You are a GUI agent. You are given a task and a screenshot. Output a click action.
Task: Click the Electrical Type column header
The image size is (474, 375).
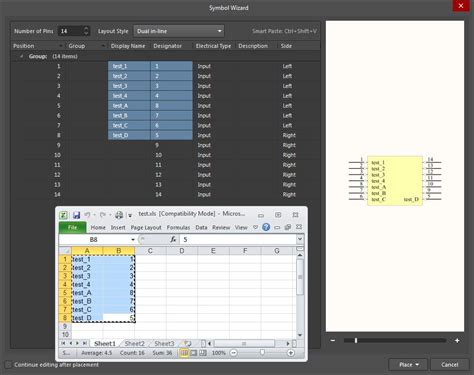(x=213, y=46)
